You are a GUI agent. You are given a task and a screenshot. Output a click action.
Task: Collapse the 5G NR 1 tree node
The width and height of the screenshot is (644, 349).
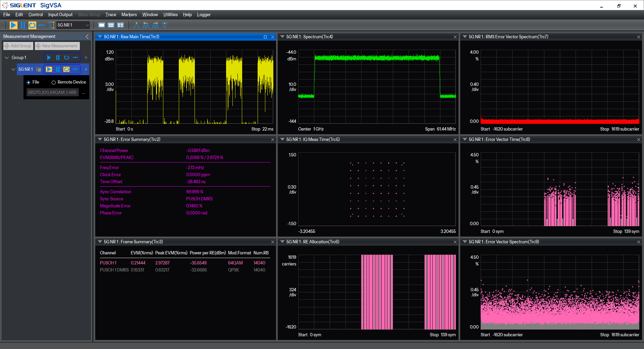pos(13,69)
